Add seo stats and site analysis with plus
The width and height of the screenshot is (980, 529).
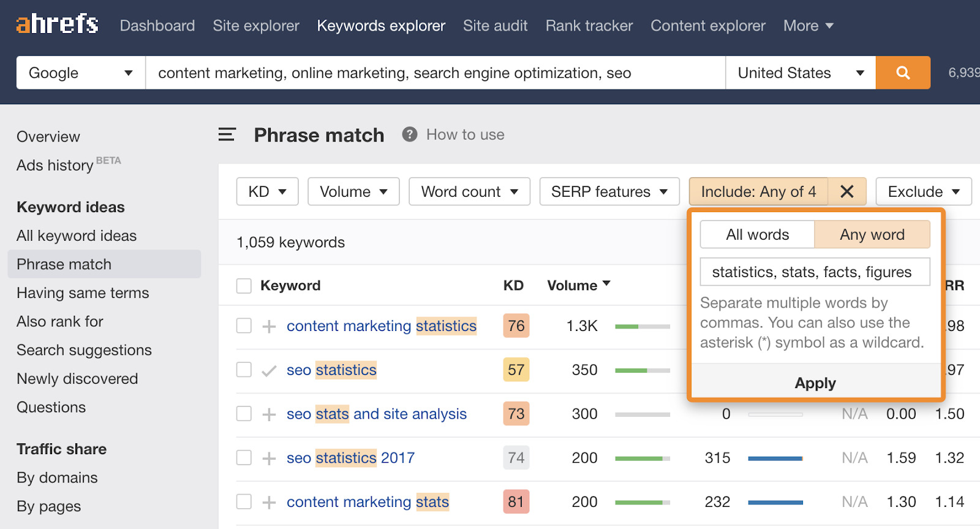(x=269, y=414)
